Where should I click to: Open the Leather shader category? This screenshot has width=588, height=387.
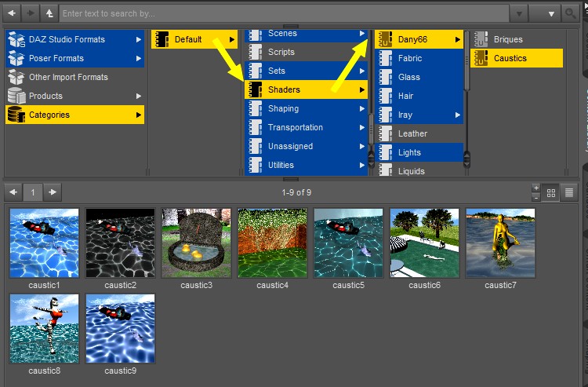pos(419,133)
